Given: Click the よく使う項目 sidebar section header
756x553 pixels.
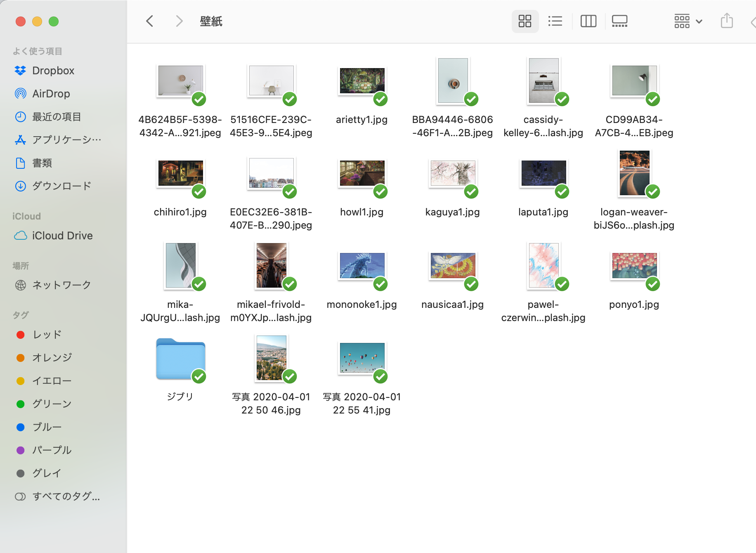Looking at the screenshot, I should click(x=37, y=51).
